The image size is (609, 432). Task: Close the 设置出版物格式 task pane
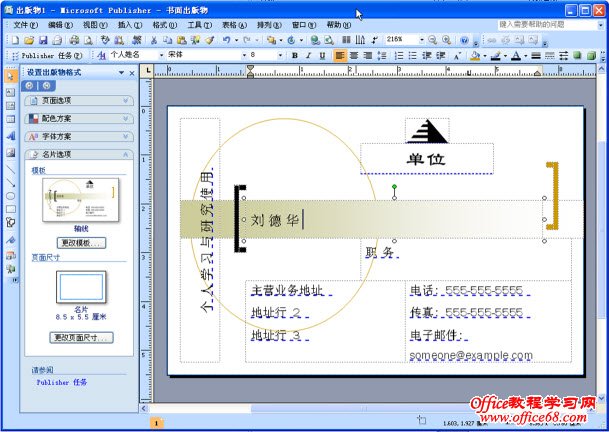132,73
